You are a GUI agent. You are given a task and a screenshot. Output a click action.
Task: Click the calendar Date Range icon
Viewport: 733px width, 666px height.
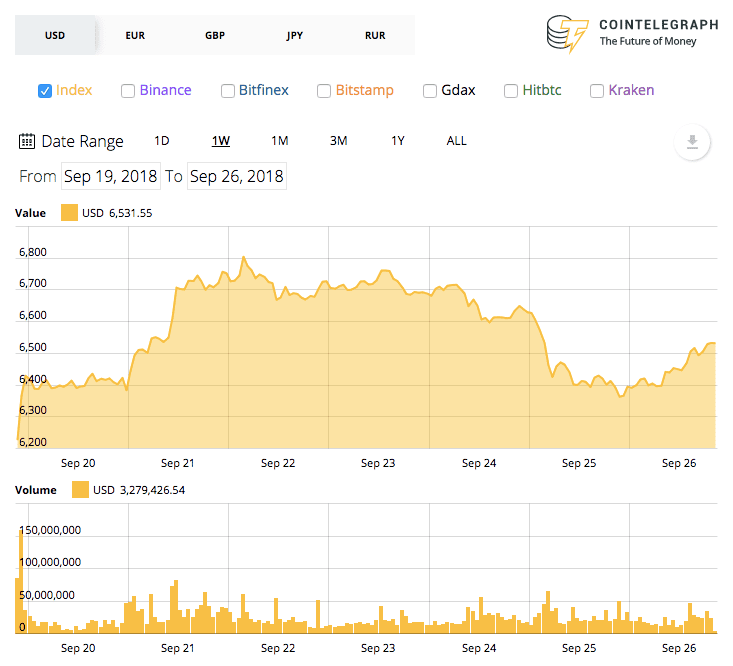(27, 141)
